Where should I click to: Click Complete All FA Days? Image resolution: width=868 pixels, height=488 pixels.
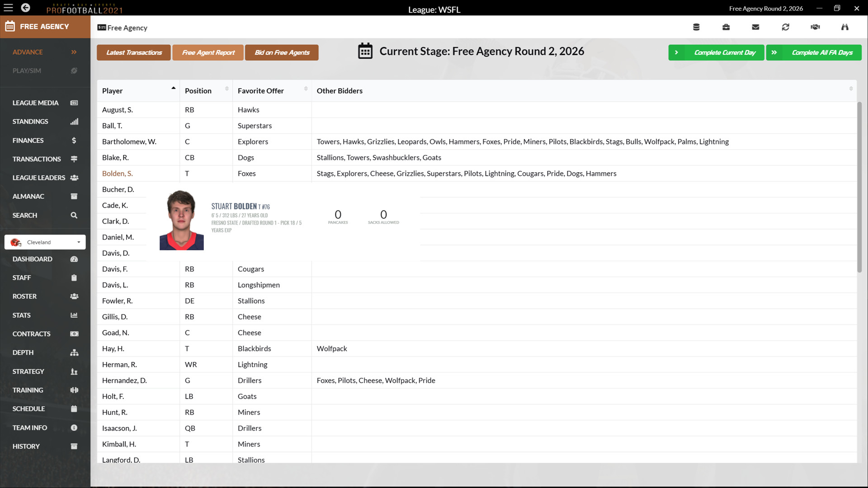coord(813,52)
